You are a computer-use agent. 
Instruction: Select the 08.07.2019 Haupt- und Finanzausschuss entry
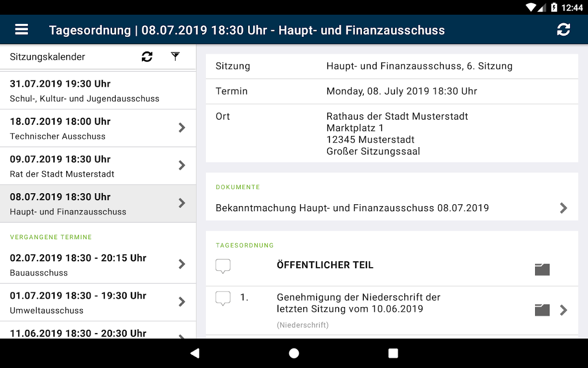coord(98,204)
